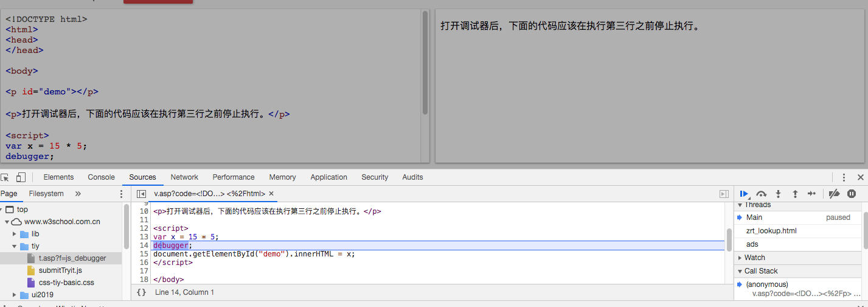Step over next function call
Image resolution: width=868 pixels, height=307 pixels.
pyautogui.click(x=761, y=194)
